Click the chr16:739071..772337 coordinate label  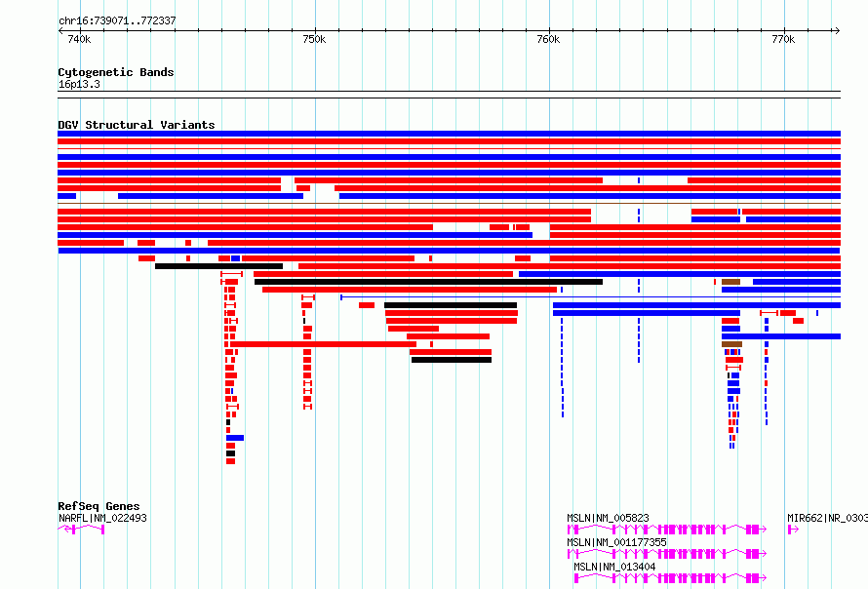pos(117,20)
